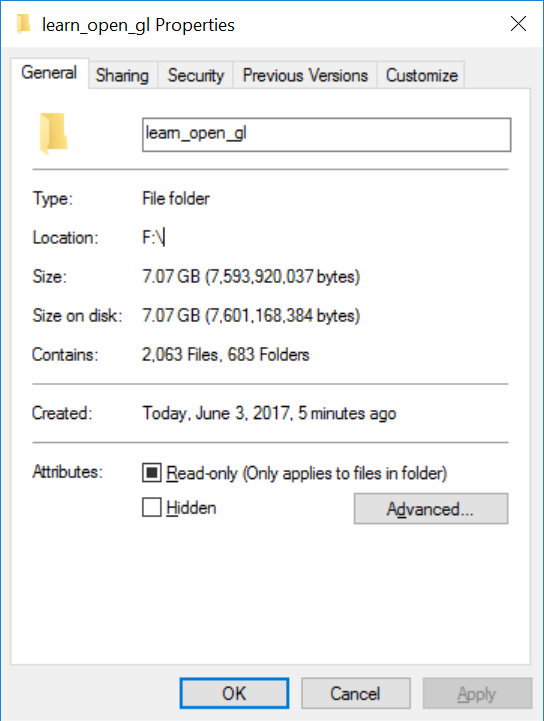Click the Created date text
Viewport: 544px width, 721px height.
[269, 413]
